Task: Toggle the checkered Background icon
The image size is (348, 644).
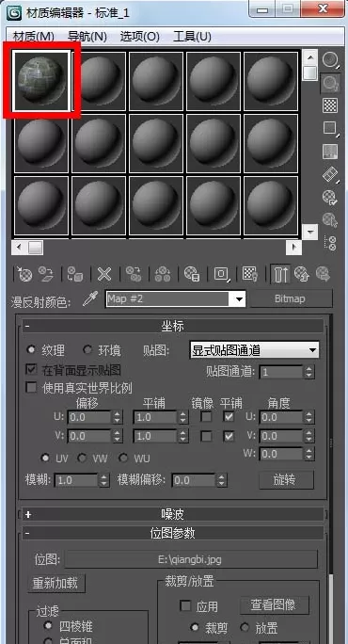Action: pos(330,105)
